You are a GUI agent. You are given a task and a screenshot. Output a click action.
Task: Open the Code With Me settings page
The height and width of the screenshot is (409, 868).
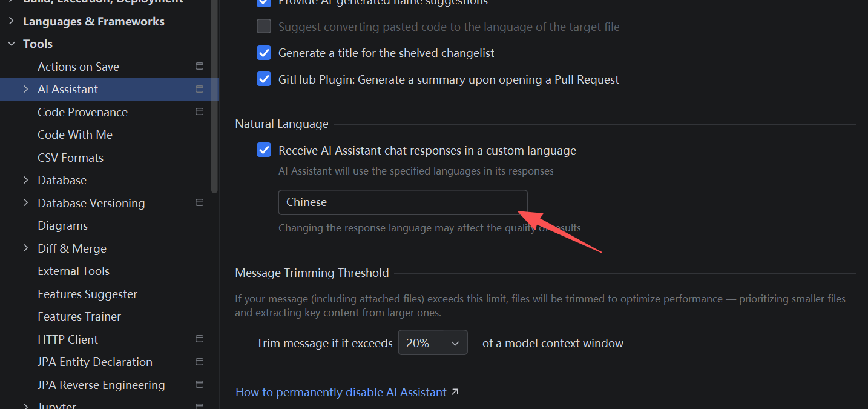[75, 135]
